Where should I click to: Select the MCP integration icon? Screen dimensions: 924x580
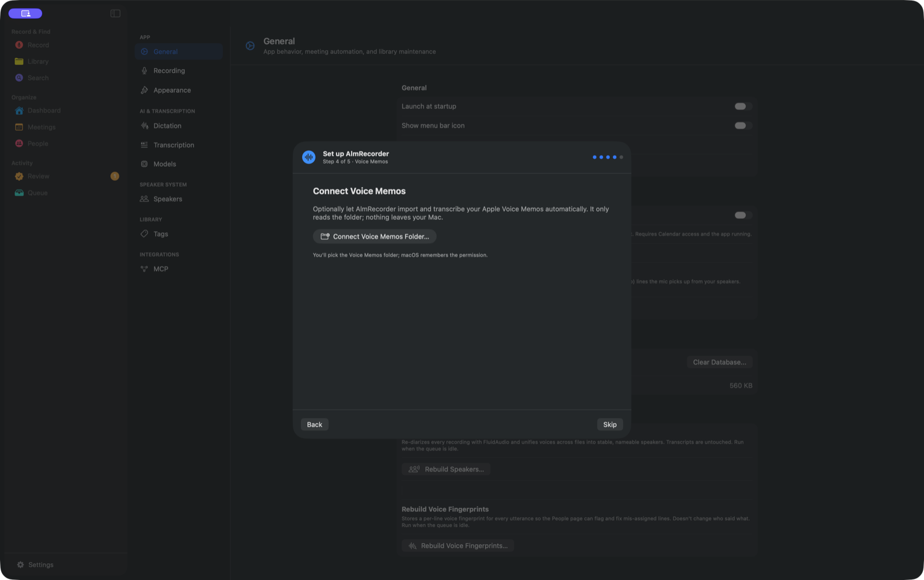click(x=144, y=269)
